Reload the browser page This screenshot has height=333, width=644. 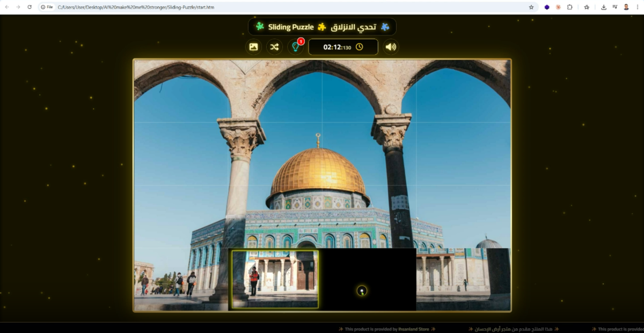(30, 7)
